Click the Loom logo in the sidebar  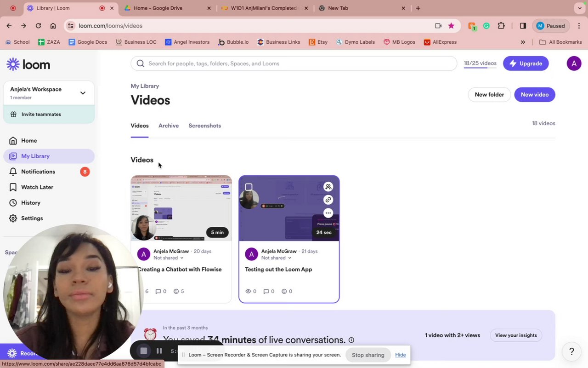pos(28,64)
